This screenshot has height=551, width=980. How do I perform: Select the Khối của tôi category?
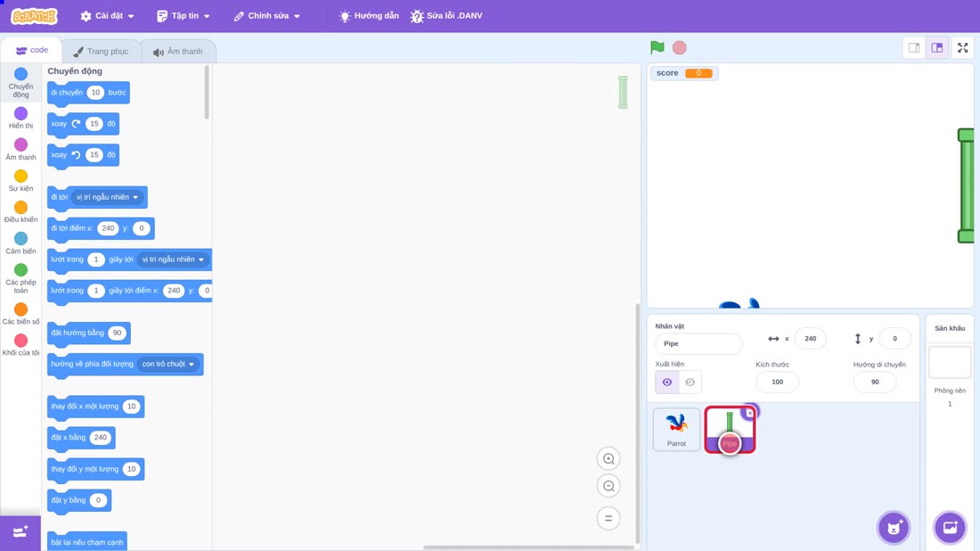pos(20,345)
